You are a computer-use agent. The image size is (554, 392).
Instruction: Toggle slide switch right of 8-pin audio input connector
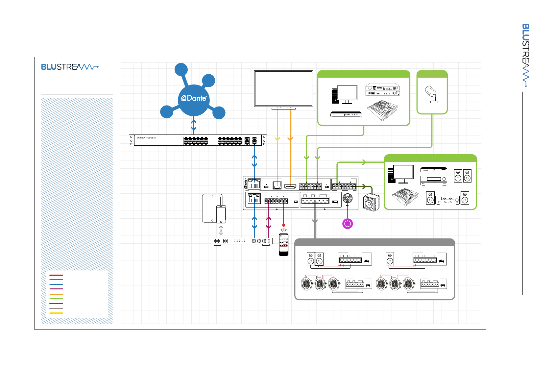327,187
